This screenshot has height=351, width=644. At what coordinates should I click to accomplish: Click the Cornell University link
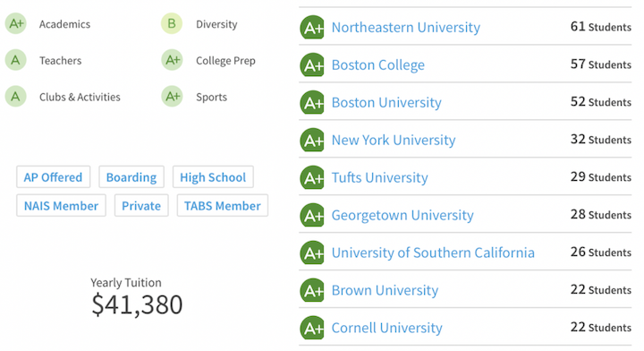point(387,328)
